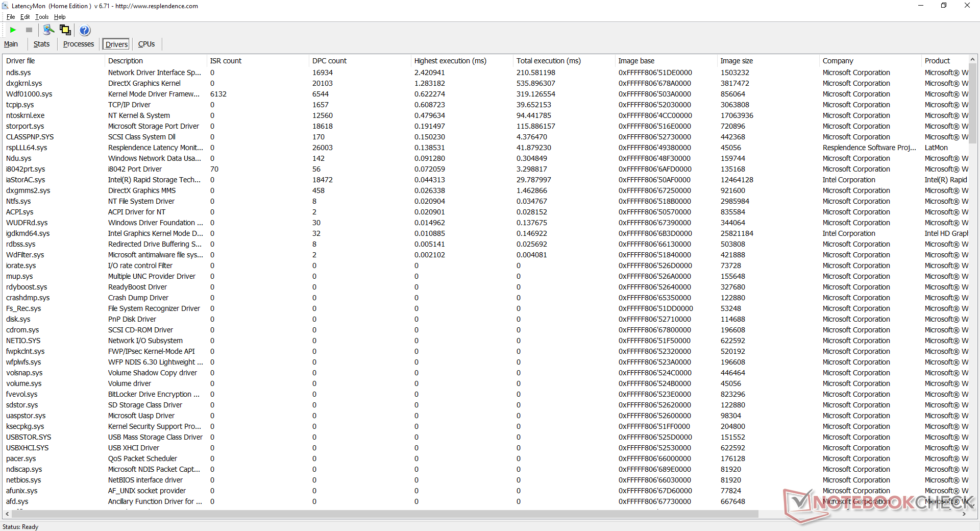Switch to the Main tab
980x531 pixels.
tap(11, 44)
